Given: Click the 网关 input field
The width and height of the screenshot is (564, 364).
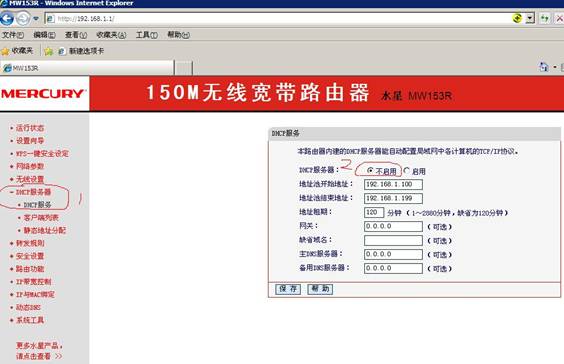Looking at the screenshot, I should (x=393, y=226).
